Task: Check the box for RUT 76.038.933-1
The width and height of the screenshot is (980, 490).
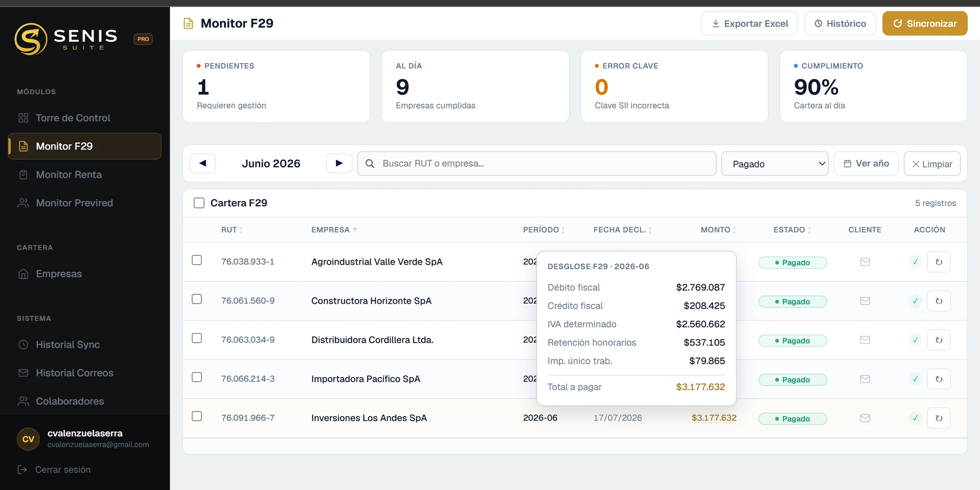Action: coord(197,260)
